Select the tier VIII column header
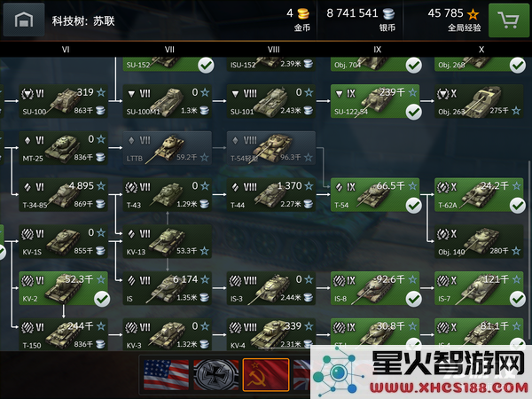The width and height of the screenshot is (532, 399). point(273,50)
